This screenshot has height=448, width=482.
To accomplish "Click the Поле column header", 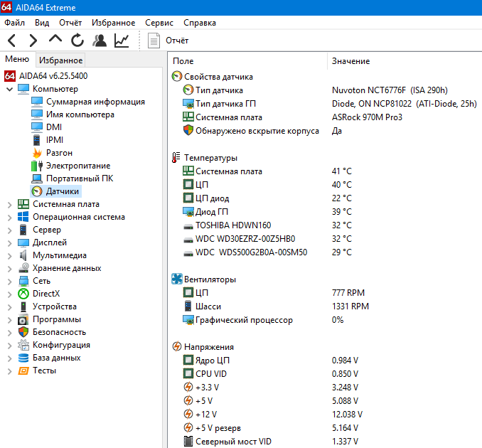I will point(183,61).
